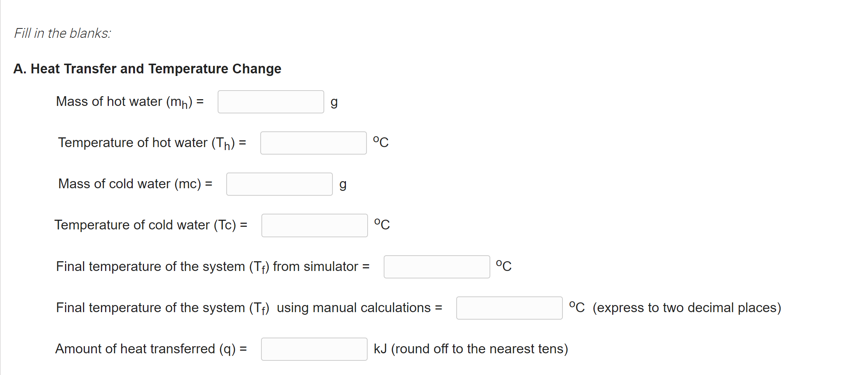This screenshot has width=868, height=375.
Task: Click the 'kJ (round off to the nearest tens)' text
Action: tap(471, 349)
